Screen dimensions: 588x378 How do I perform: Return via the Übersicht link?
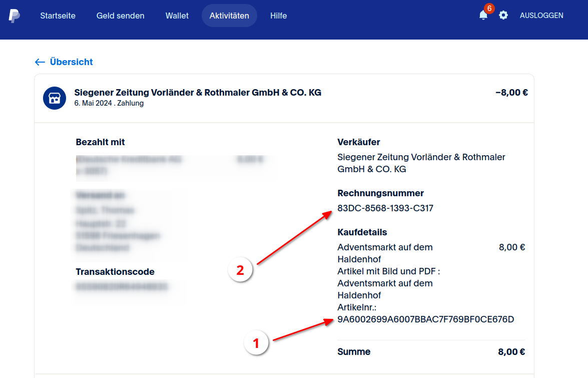tap(71, 62)
